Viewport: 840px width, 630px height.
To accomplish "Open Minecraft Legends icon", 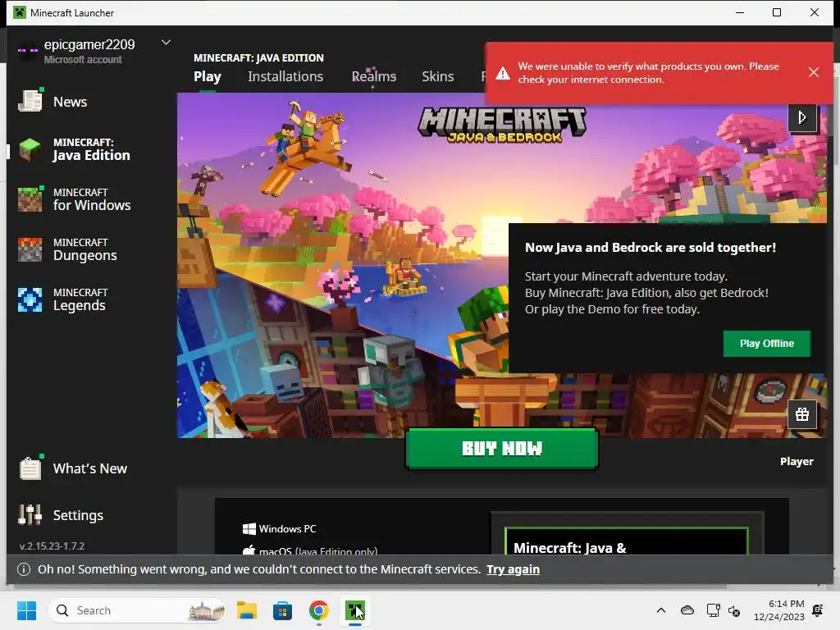I will pyautogui.click(x=30, y=299).
